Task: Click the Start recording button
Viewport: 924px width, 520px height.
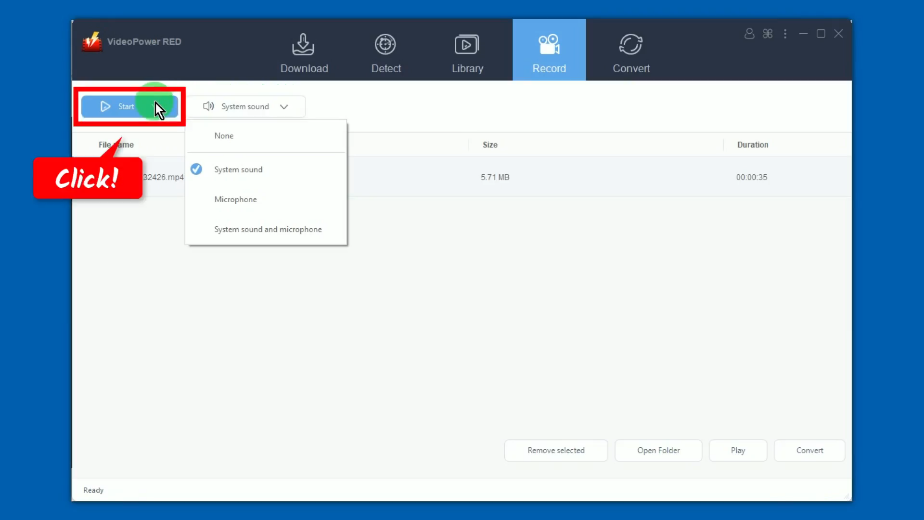Action: (129, 106)
